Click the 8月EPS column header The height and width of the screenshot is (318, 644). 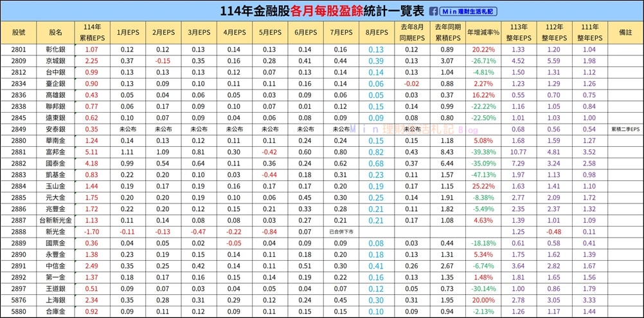376,32
